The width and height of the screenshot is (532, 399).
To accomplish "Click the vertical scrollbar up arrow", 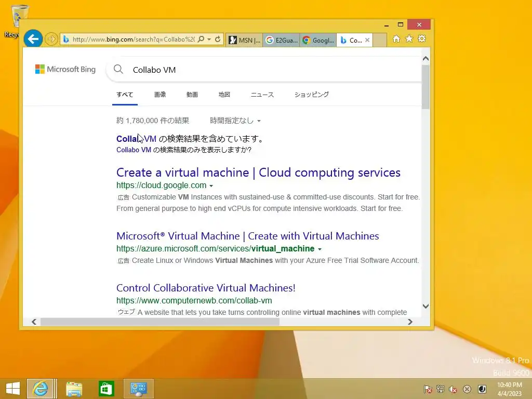I will click(x=426, y=59).
